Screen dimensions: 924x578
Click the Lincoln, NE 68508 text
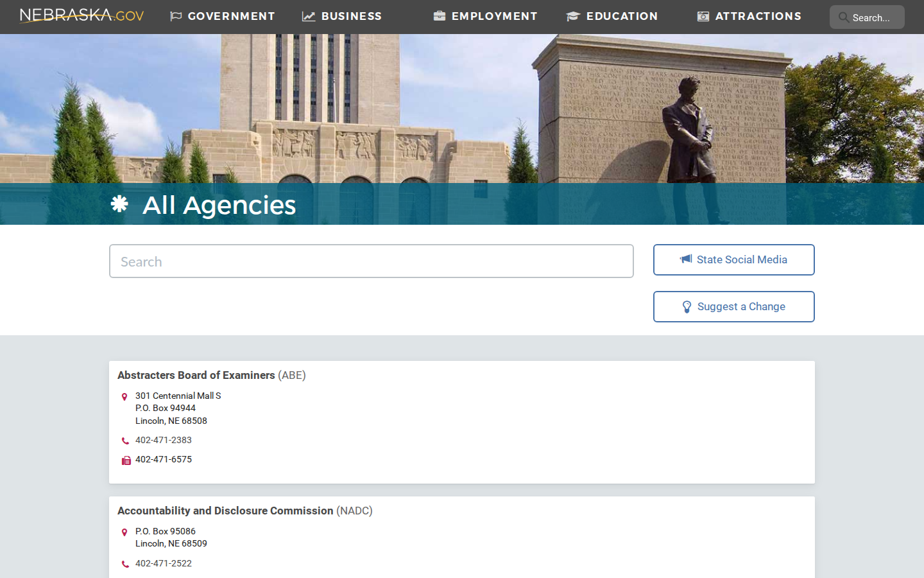(171, 421)
